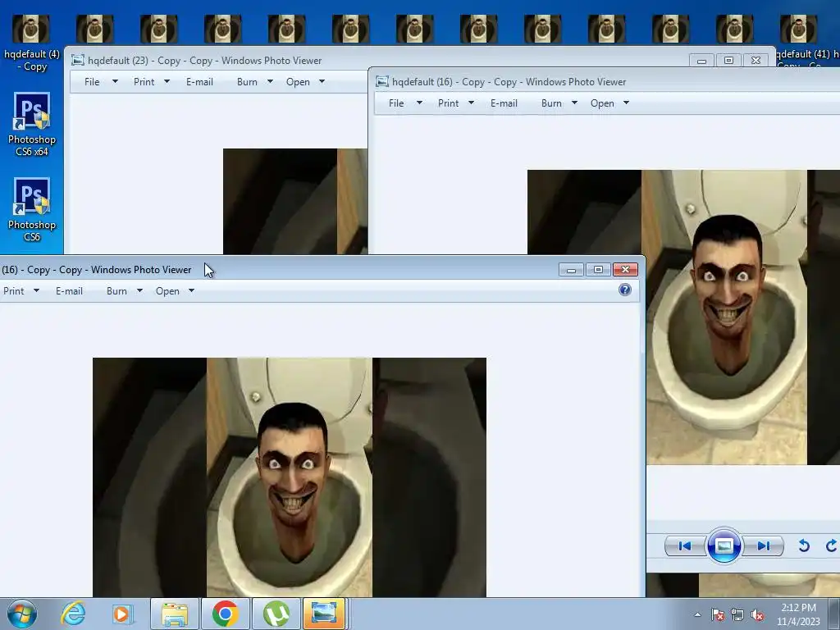Launch Internet Explorer from taskbar
This screenshot has width=840, height=630.
[73, 614]
